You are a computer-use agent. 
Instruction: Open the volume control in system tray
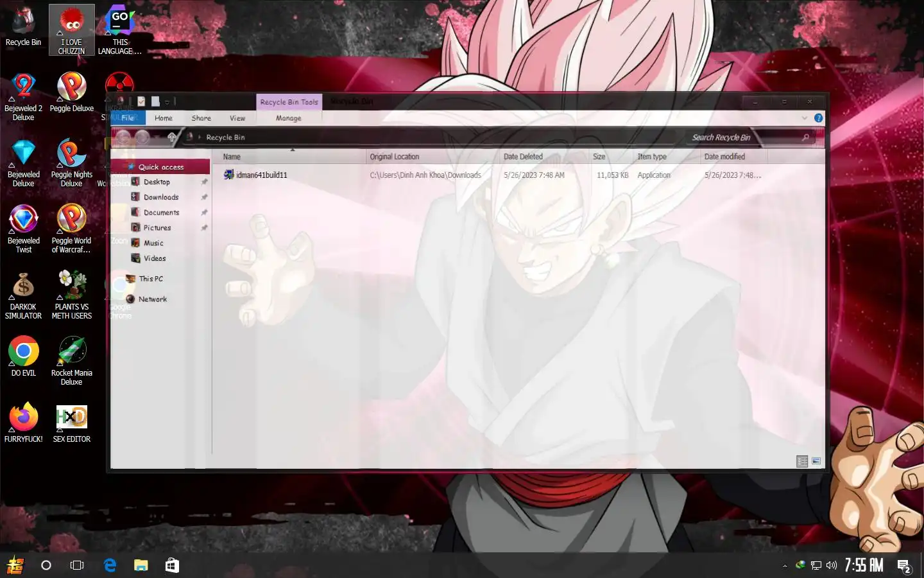832,565
